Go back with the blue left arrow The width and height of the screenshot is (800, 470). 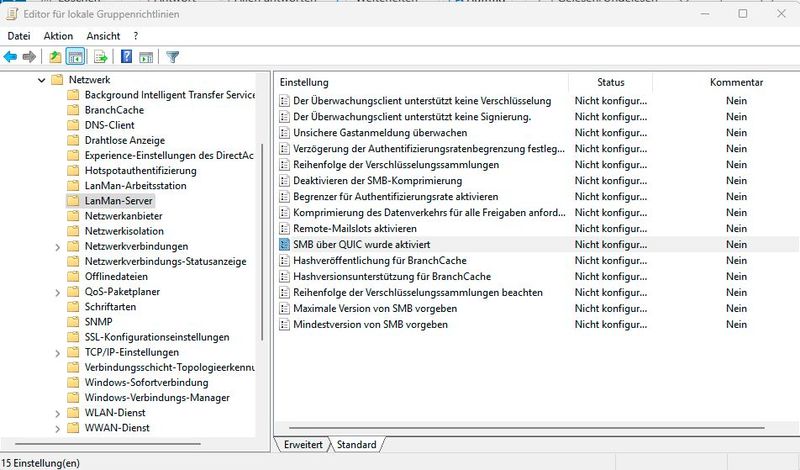click(10, 57)
